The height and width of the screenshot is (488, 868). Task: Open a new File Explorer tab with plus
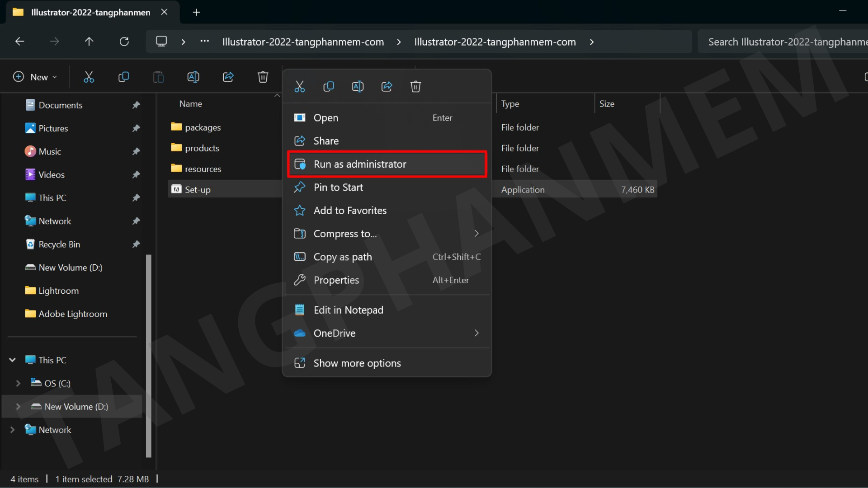point(196,12)
